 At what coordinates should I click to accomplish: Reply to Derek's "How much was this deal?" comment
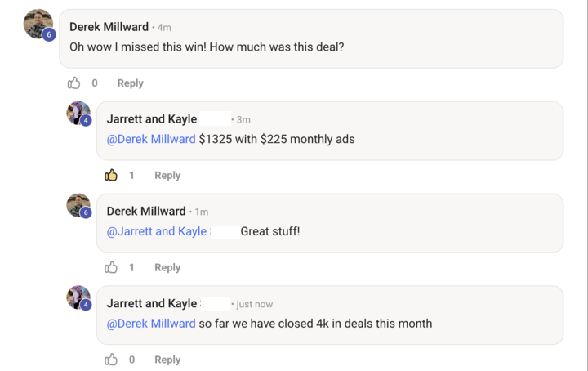point(130,83)
